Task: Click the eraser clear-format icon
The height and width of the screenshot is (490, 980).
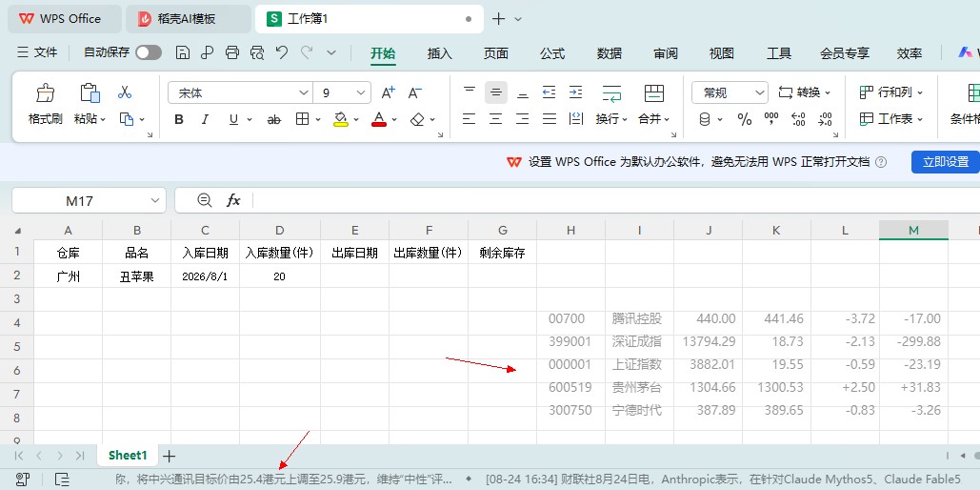Action: 417,119
